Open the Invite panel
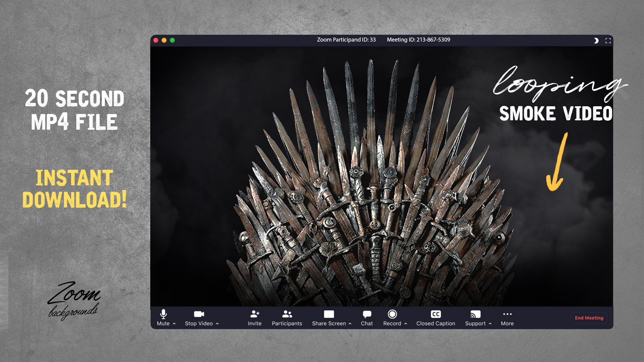Viewport: 644px width, 362px height. (254, 318)
